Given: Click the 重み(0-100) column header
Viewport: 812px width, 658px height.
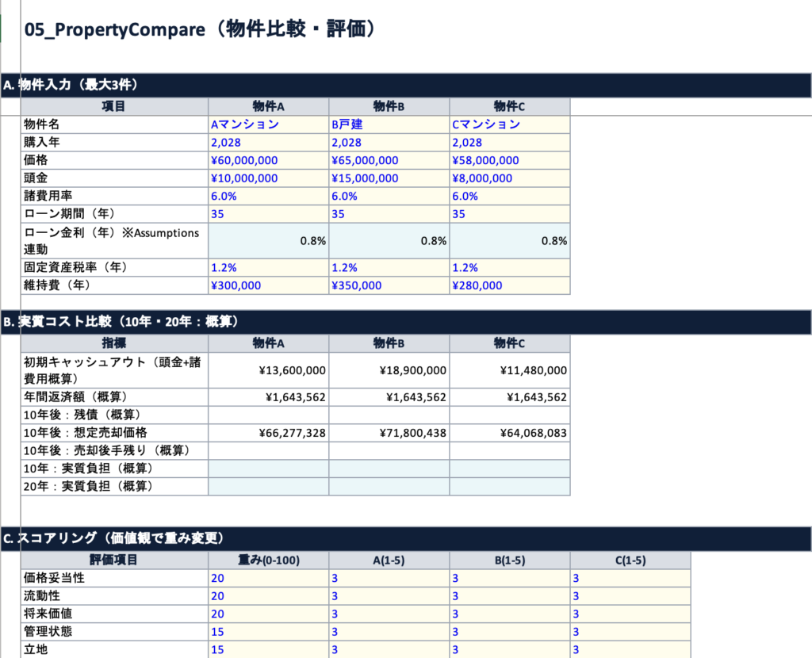Looking at the screenshot, I should coord(268,560).
